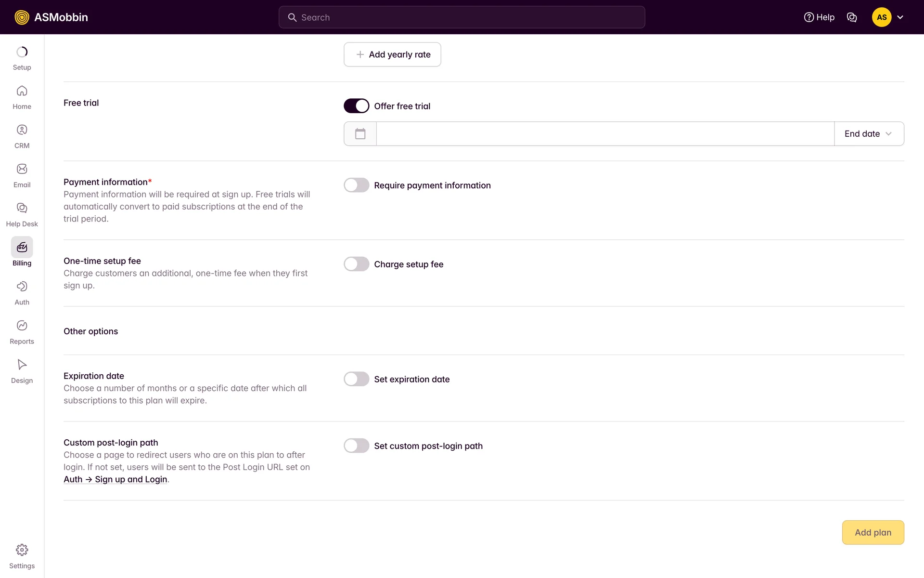The width and height of the screenshot is (924, 578).
Task: Focus the top Search field
Action: click(462, 17)
